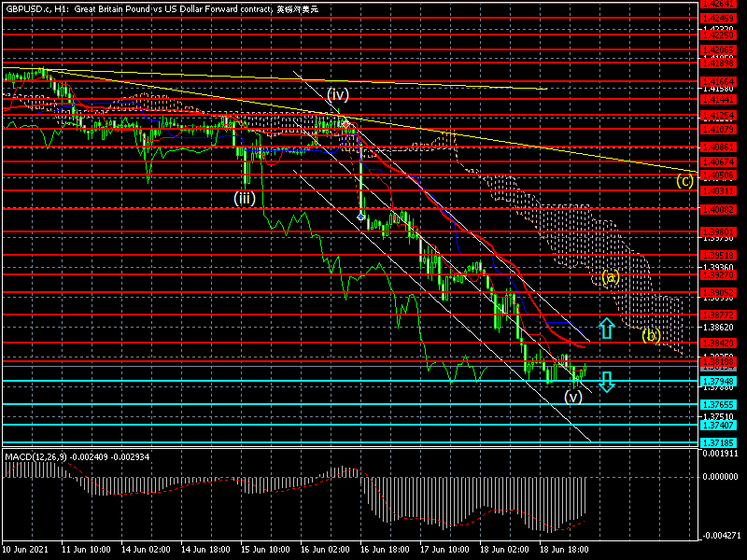Click the 1.37655 cyan price label
The width and height of the screenshot is (747, 560).
point(716,404)
